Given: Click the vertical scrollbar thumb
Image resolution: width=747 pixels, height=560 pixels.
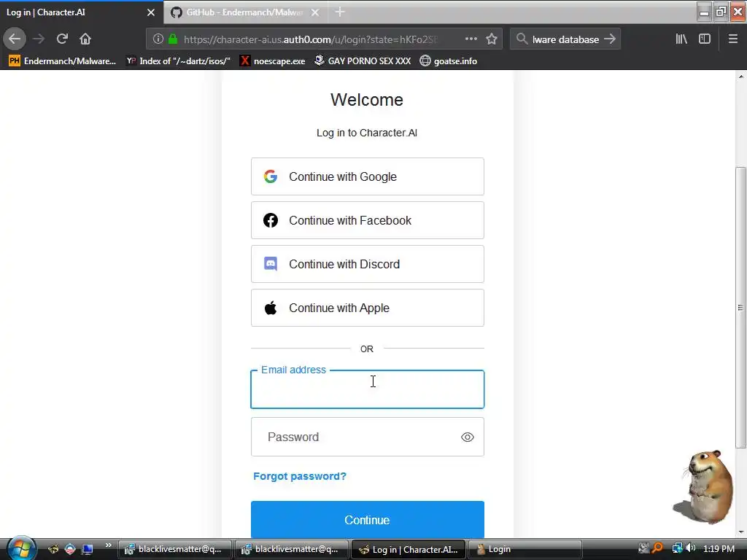Looking at the screenshot, I should pos(740,307).
